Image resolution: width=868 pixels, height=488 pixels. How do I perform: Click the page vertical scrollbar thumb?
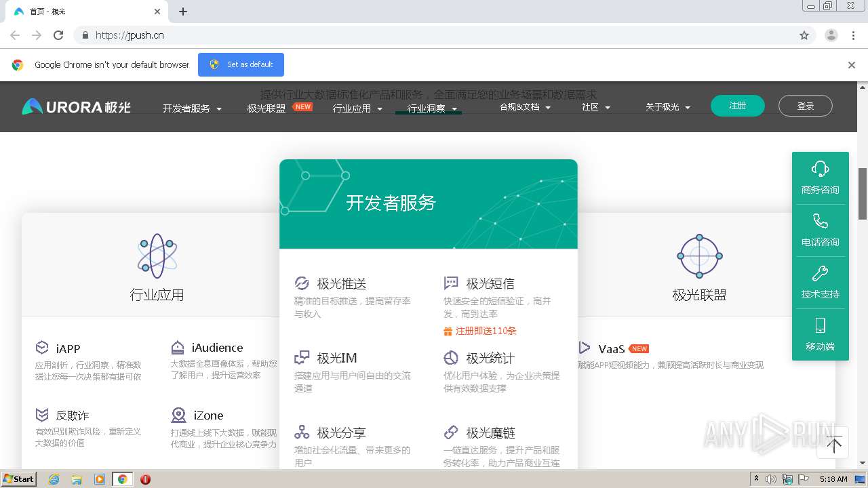863,193
